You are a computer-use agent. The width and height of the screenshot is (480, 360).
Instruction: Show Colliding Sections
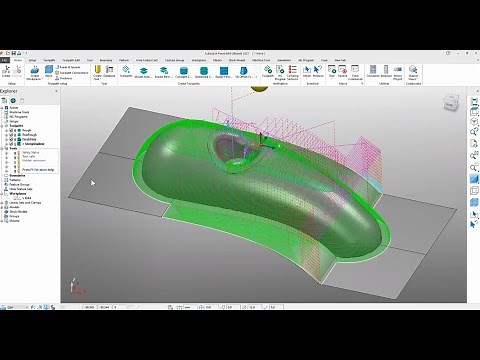292,72
